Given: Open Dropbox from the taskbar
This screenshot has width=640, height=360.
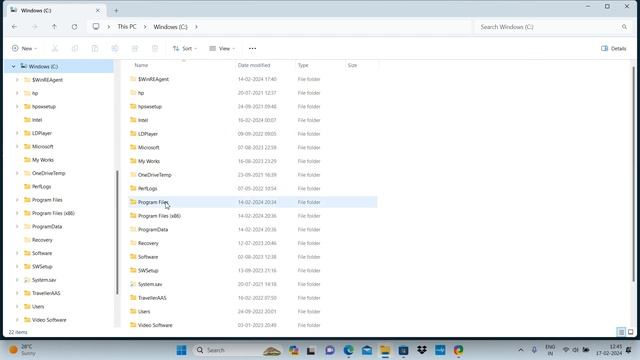Looking at the screenshot, I should click(422, 350).
